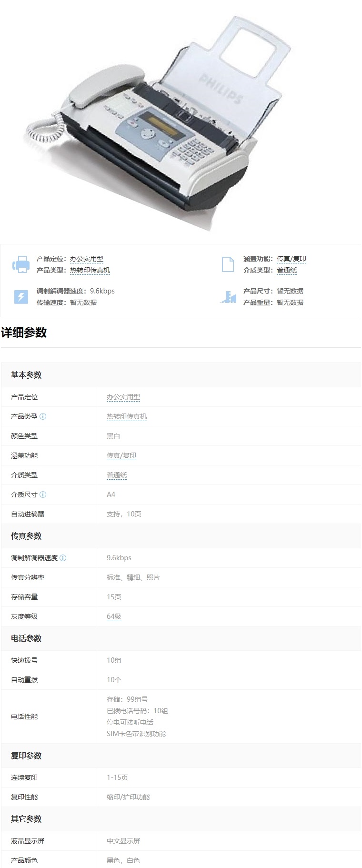Click info icon next to 介质尺寸 row
The height and width of the screenshot is (868, 362).
tap(43, 495)
